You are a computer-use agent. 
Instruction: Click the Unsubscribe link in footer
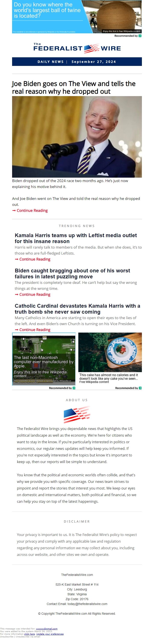click(7, 636)
